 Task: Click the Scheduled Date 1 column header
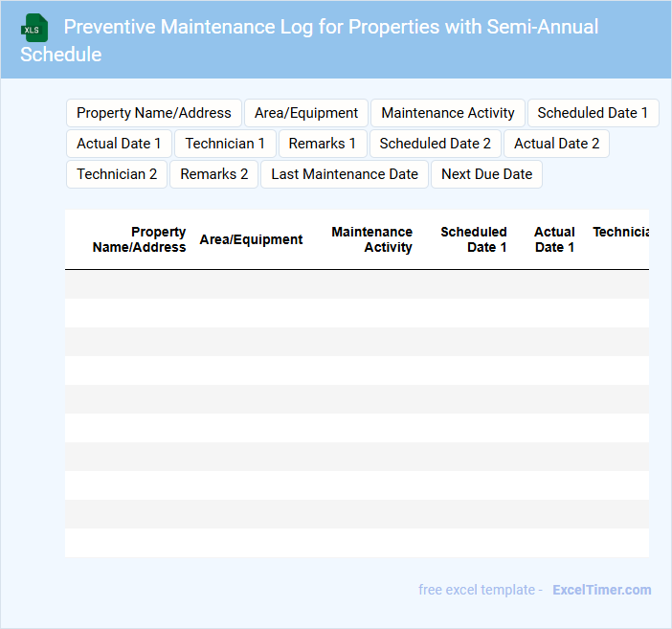click(474, 239)
